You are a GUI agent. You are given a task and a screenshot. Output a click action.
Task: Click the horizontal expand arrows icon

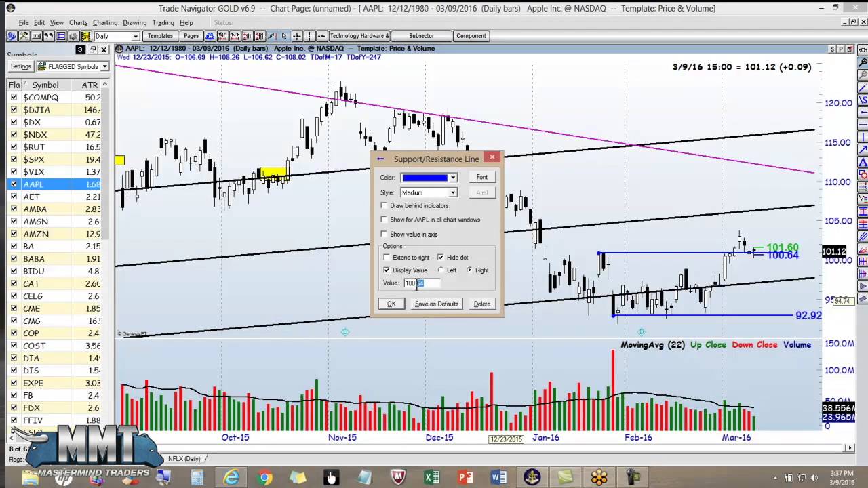(x=863, y=49)
